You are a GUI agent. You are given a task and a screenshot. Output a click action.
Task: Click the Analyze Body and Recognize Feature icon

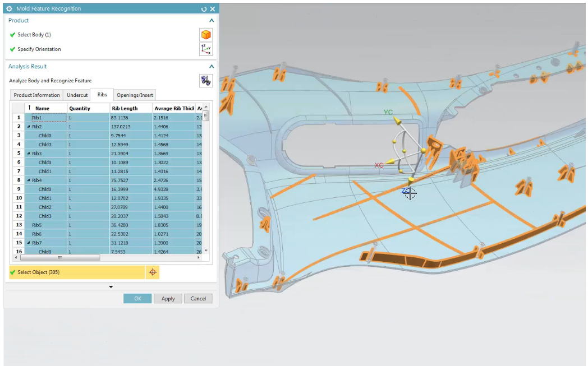click(x=205, y=81)
